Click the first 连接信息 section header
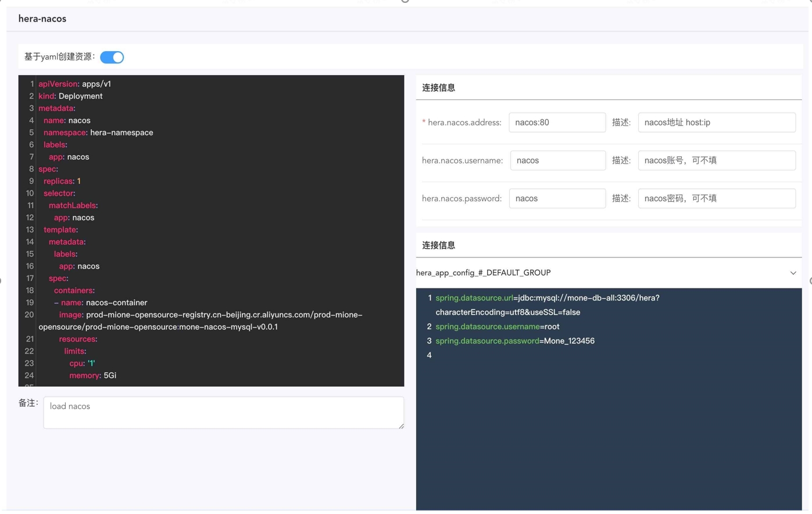 438,88
